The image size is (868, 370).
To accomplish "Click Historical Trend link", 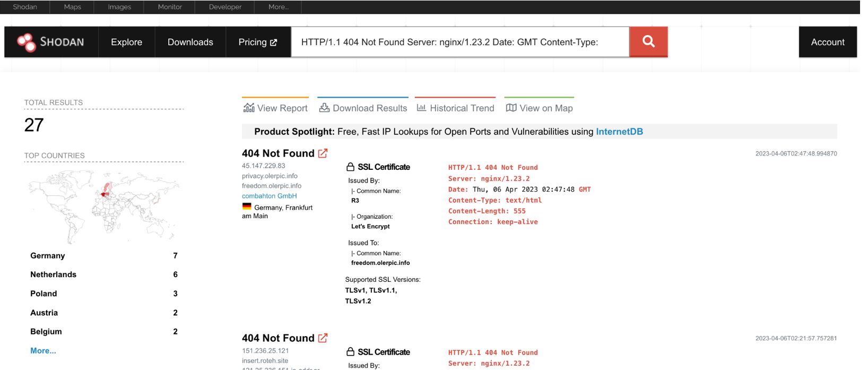I will [455, 108].
